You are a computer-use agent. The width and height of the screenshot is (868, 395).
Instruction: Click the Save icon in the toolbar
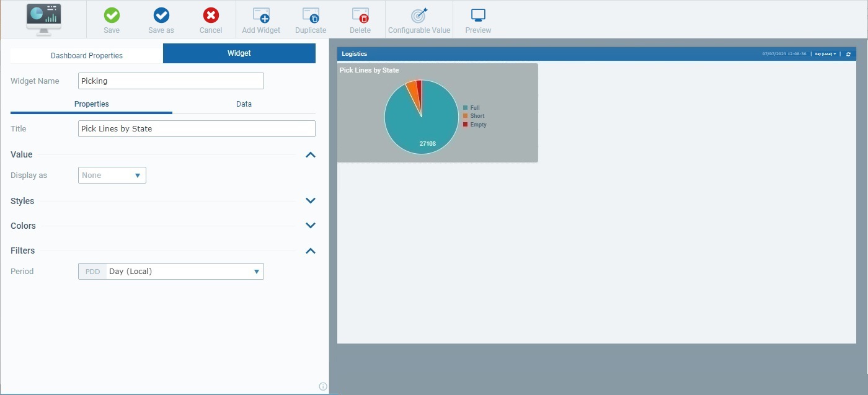[111, 19]
